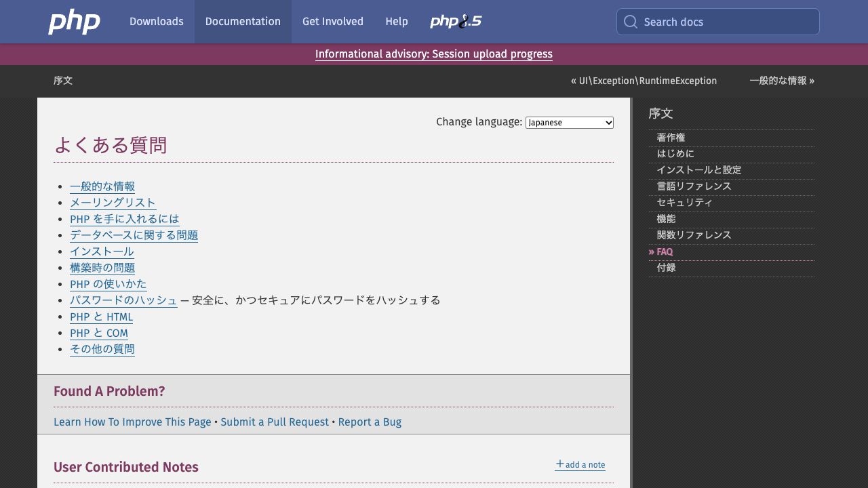Open the PHP と COM link
868x488 pixels.
click(99, 333)
